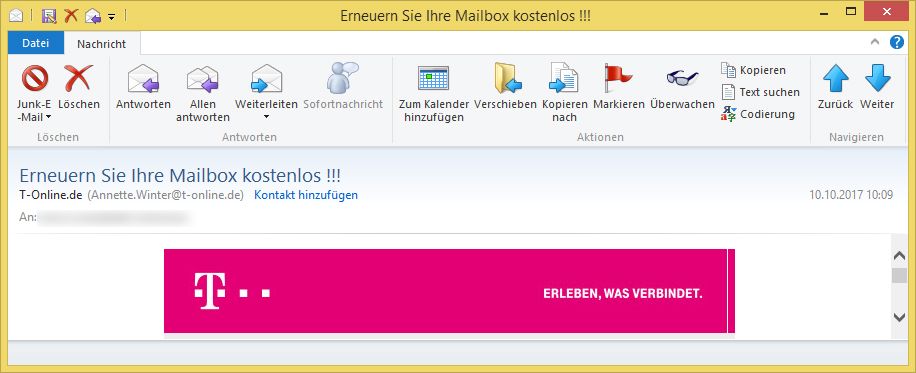Click the sender name T-Online.de
The image size is (916, 373).
click(50, 195)
